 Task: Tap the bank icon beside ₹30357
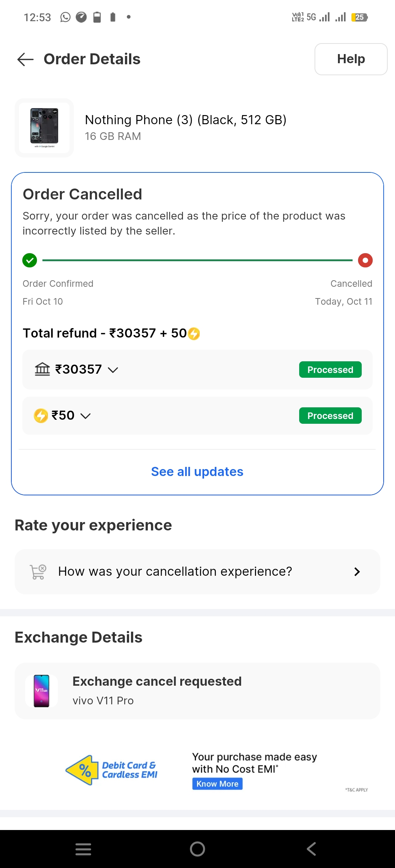[x=42, y=369]
